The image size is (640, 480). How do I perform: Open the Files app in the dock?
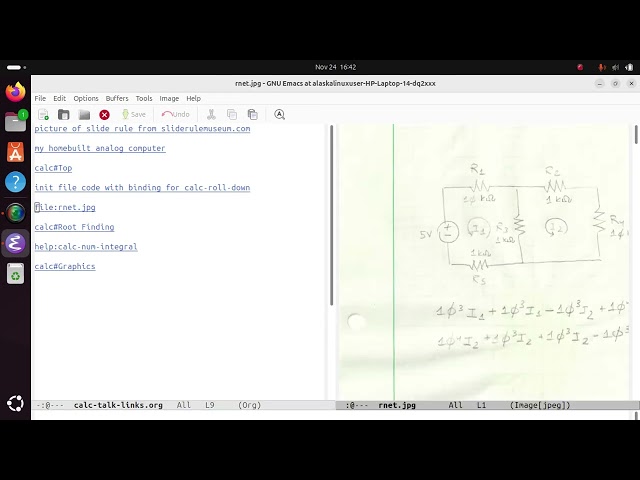(x=16, y=121)
